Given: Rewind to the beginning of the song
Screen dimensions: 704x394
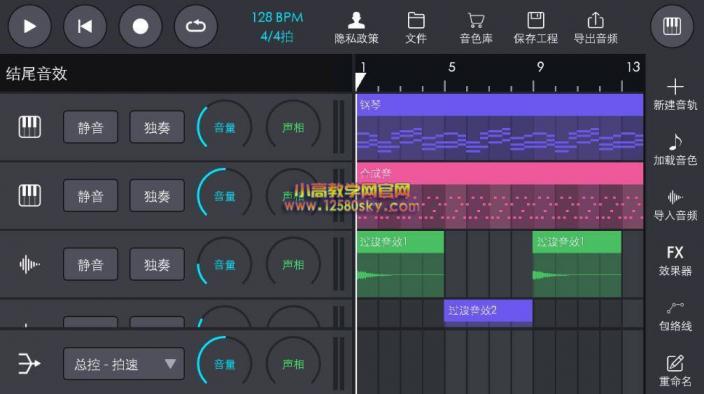Looking at the screenshot, I should pos(85,26).
